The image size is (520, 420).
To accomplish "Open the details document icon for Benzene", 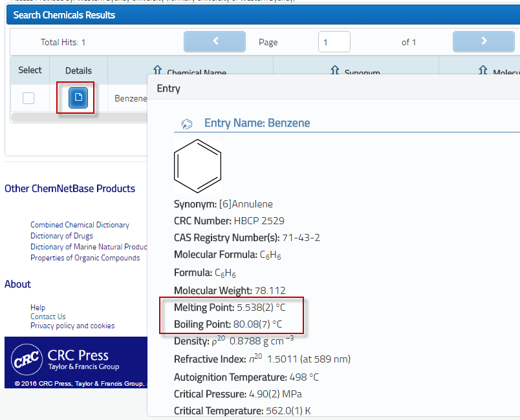I will point(78,98).
